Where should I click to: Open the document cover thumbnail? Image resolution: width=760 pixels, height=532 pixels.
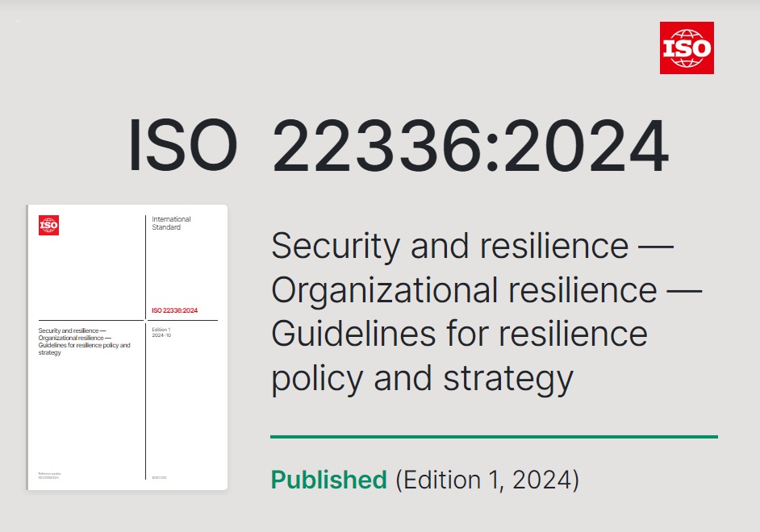pos(127,347)
